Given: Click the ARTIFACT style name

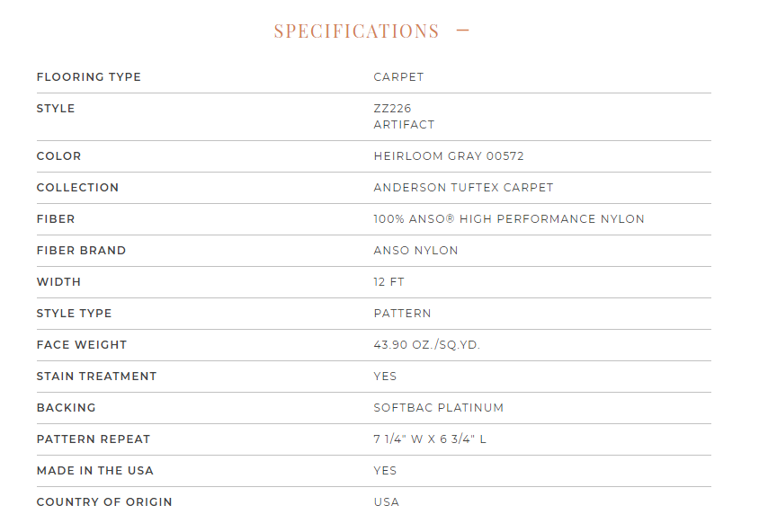Looking at the screenshot, I should [x=404, y=125].
